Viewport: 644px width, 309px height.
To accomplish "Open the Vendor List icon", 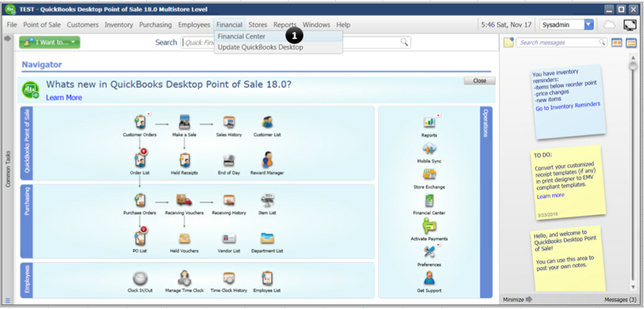I will [x=229, y=238].
